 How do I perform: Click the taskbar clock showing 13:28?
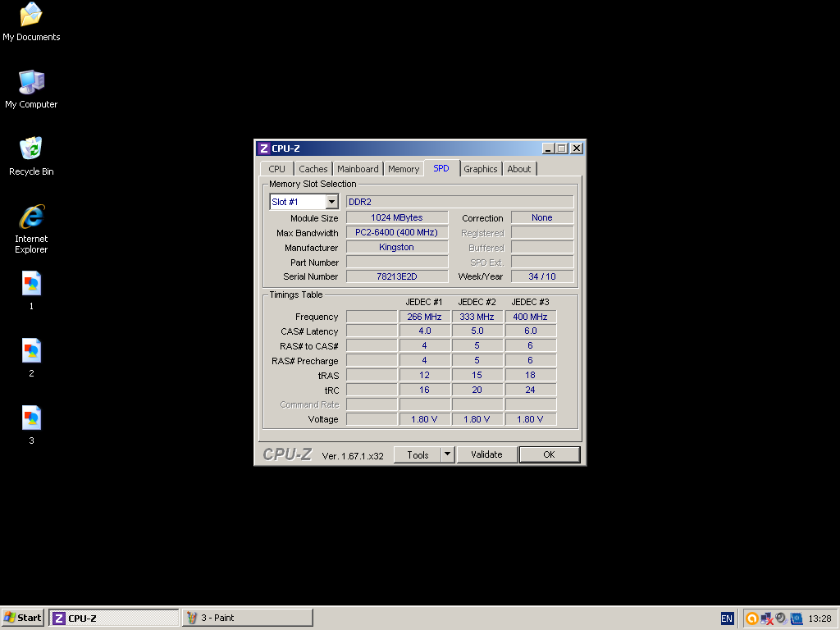pyautogui.click(x=819, y=619)
